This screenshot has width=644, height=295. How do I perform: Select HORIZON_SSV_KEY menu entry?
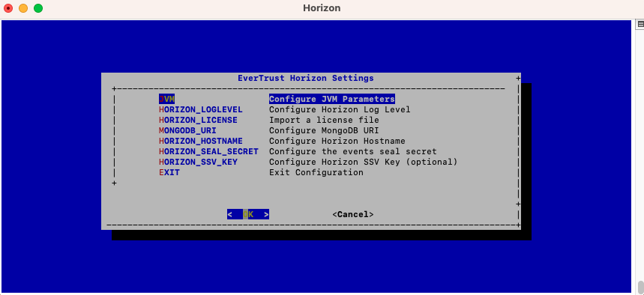click(198, 162)
